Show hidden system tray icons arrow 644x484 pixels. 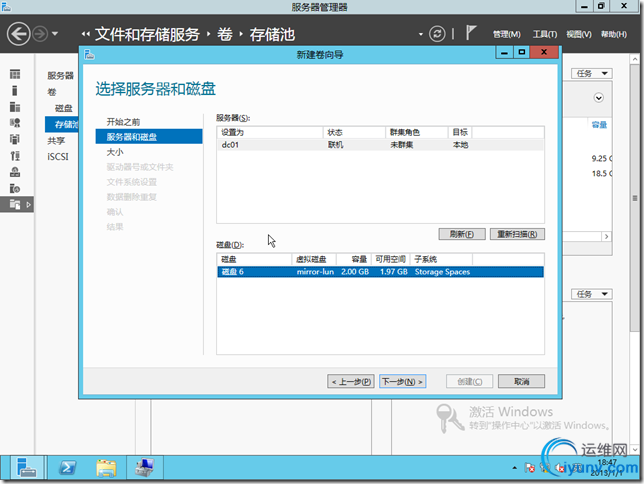click(x=514, y=468)
